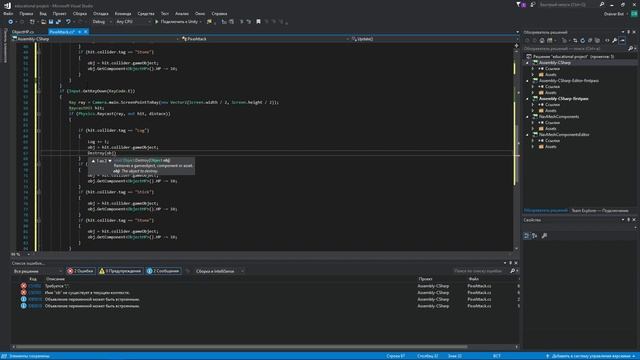640x360 pixels.
Task: Click the Save file toolbar icon
Action: point(51,22)
